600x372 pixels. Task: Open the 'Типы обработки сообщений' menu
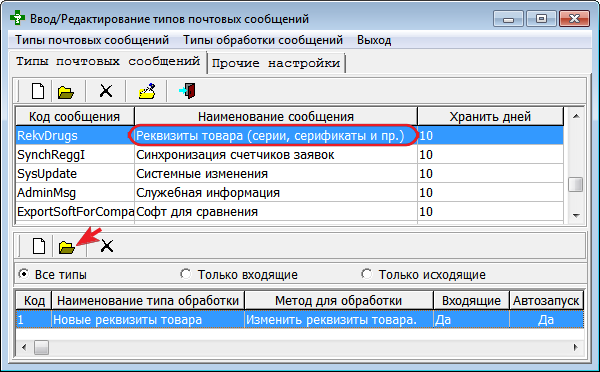(x=262, y=40)
